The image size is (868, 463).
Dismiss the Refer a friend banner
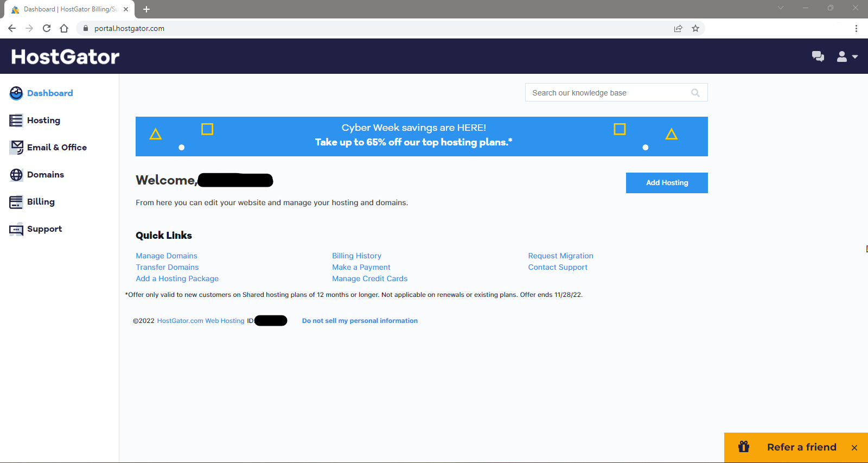(x=854, y=448)
